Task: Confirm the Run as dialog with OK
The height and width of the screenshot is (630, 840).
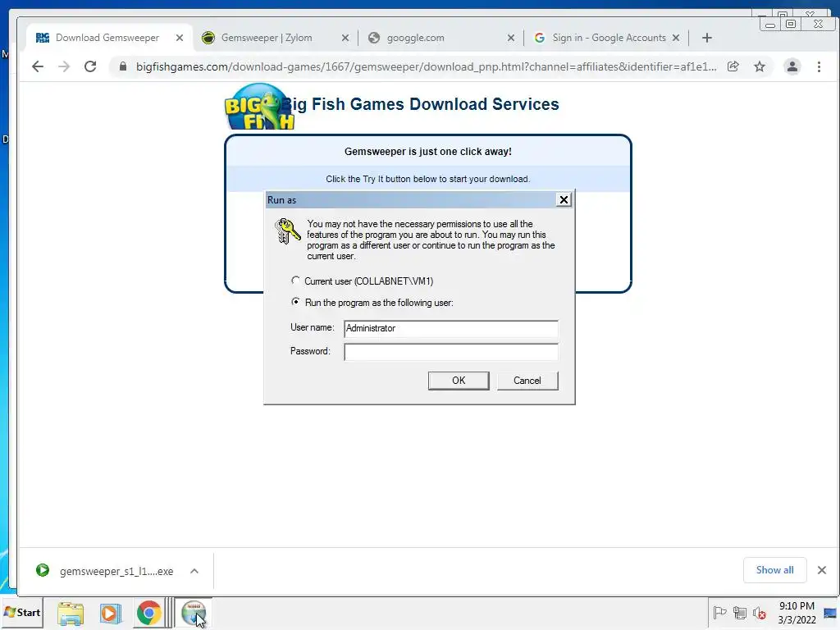Action: (459, 381)
